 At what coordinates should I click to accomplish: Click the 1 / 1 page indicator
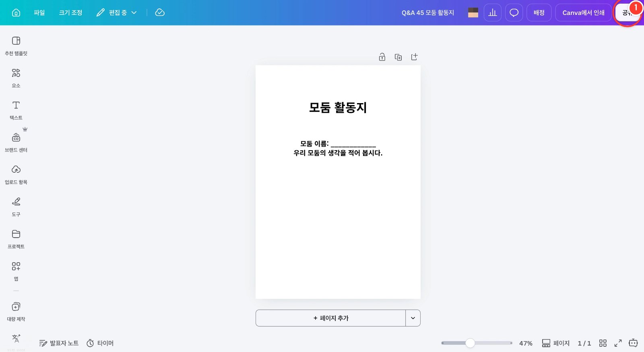[x=584, y=343]
